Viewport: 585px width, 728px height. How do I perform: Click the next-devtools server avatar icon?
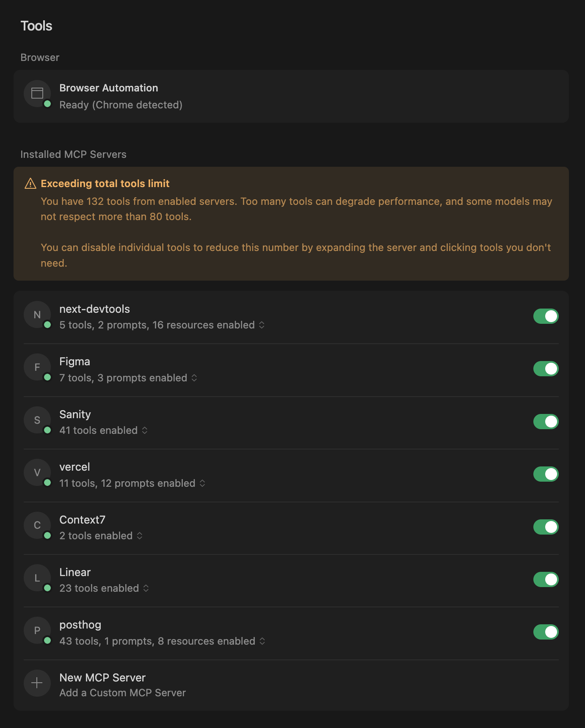pos(37,314)
